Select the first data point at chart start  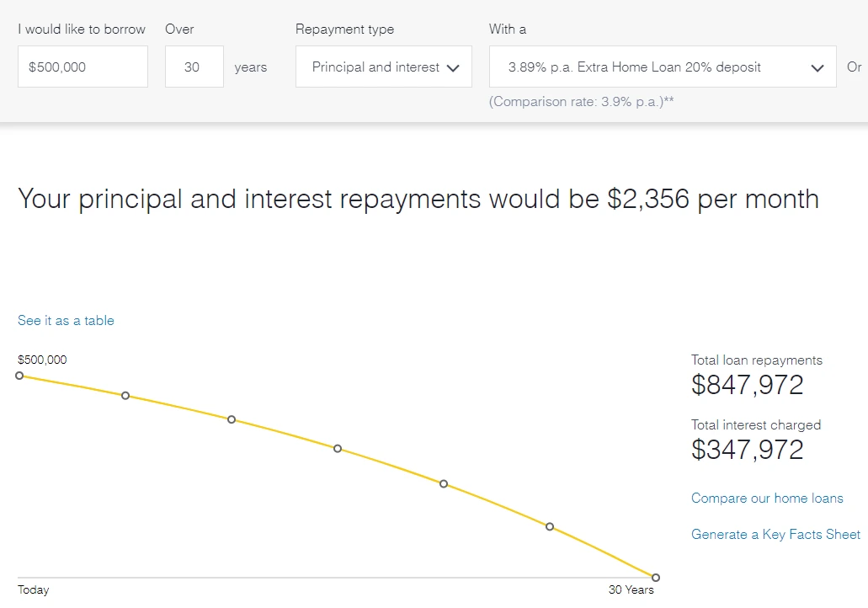pos(19,376)
